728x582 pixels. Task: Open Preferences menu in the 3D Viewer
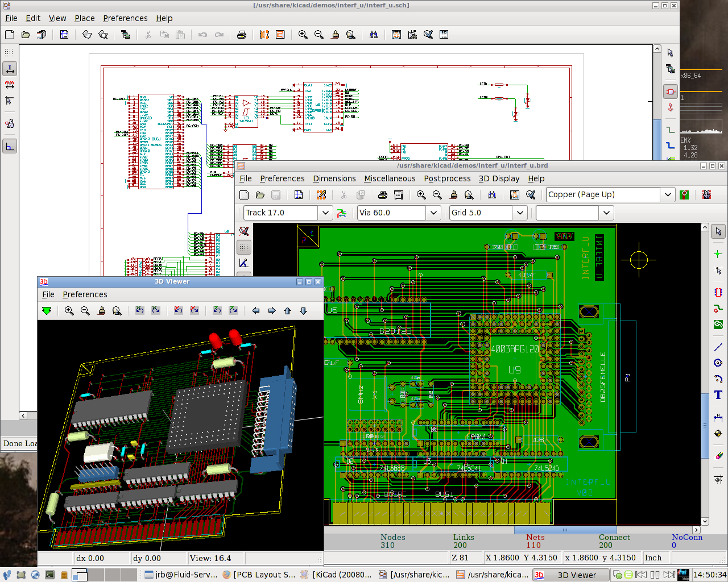pos(85,294)
